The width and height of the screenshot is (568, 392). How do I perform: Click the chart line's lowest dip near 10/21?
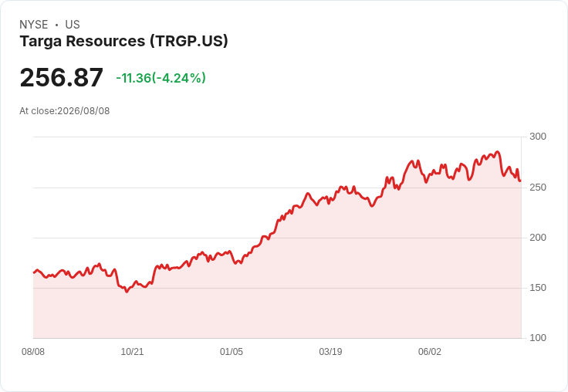point(127,292)
